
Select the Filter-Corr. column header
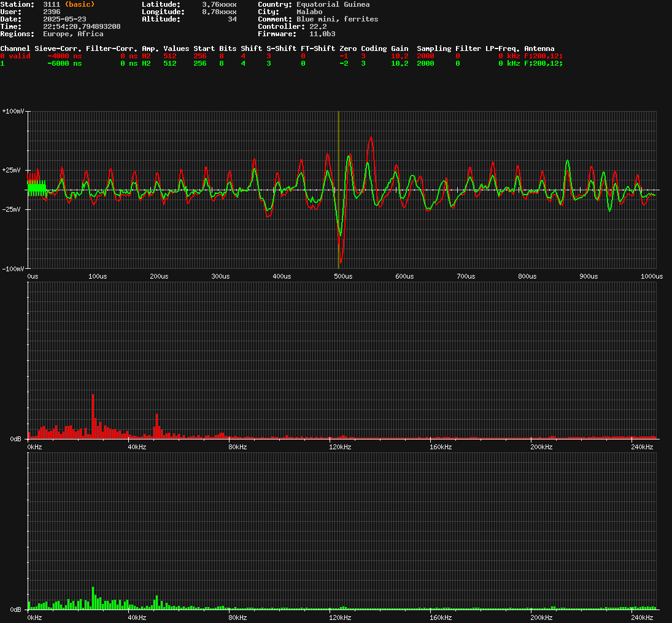point(112,48)
